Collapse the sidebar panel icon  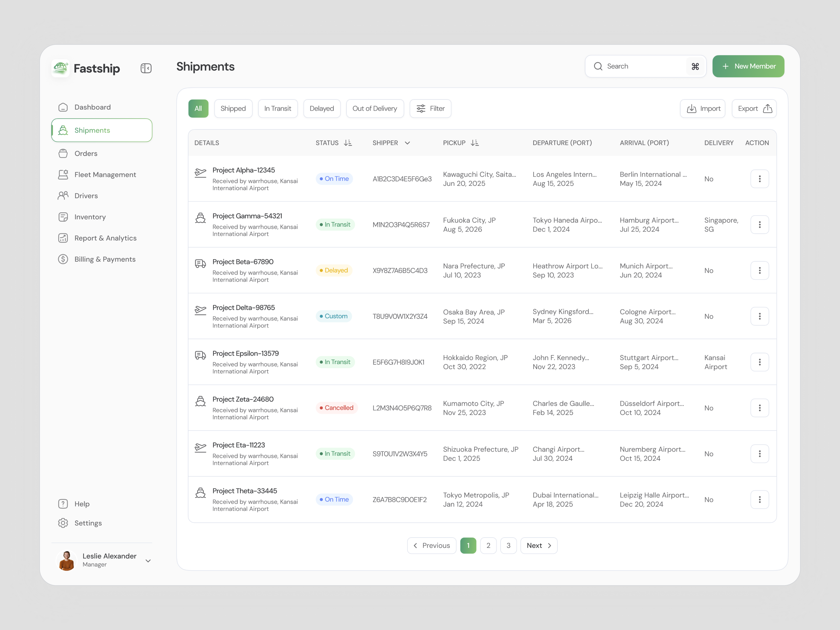(146, 68)
